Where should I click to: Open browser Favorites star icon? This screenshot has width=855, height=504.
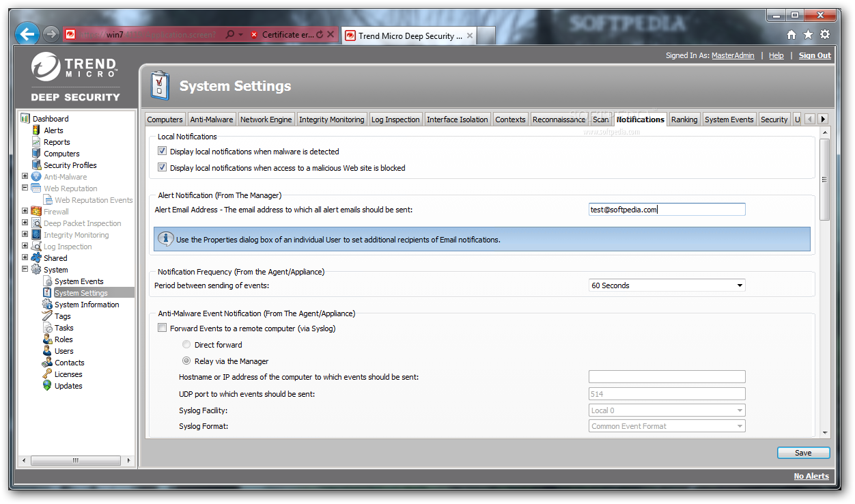coord(808,35)
